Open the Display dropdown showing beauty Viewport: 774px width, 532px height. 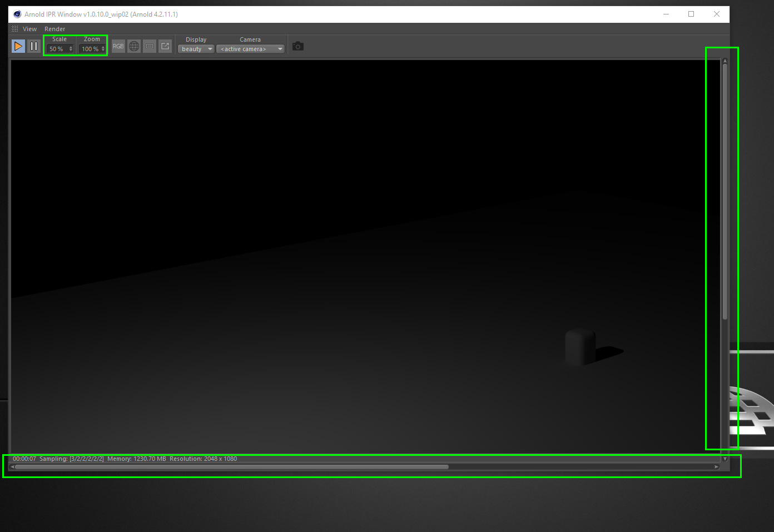point(196,49)
